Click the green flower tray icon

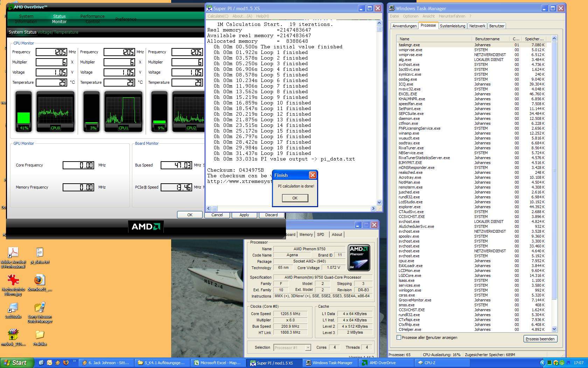[x=562, y=363]
